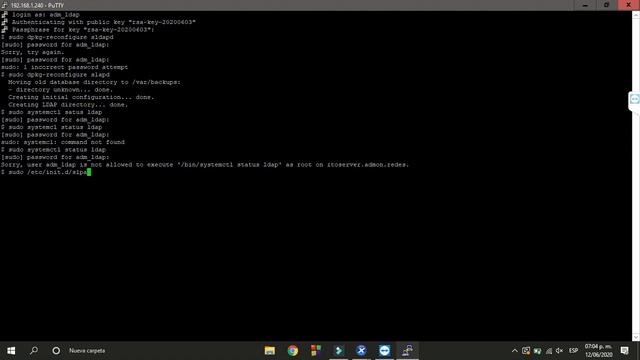This screenshot has height=360, width=640.
Task: Open network status tray icon
Action: click(549, 351)
